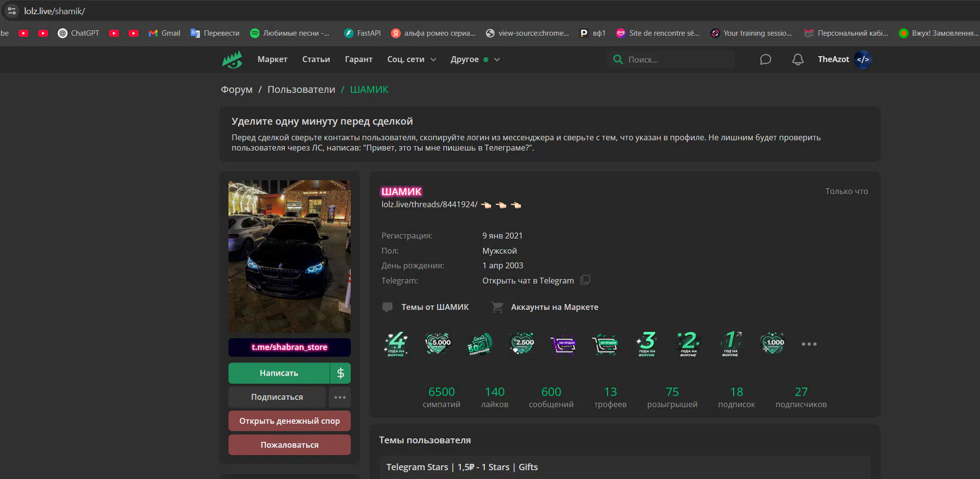Open the Перевести bookmark
Image resolution: width=980 pixels, height=479 pixels.
pos(215,33)
